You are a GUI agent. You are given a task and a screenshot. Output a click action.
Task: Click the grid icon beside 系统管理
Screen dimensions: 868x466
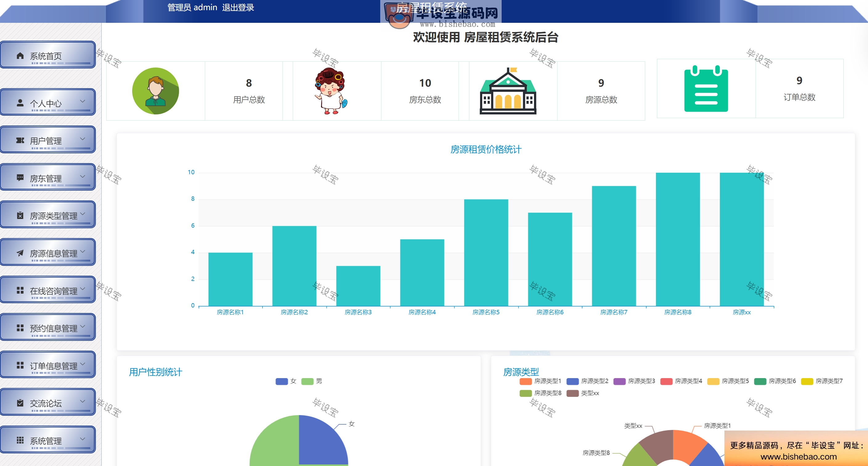20,440
